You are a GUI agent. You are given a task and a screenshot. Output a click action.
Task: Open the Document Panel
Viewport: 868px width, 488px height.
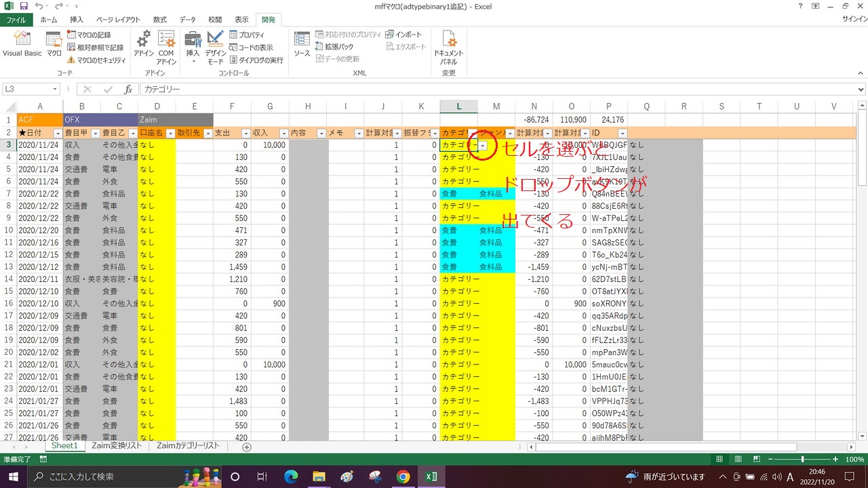(448, 47)
